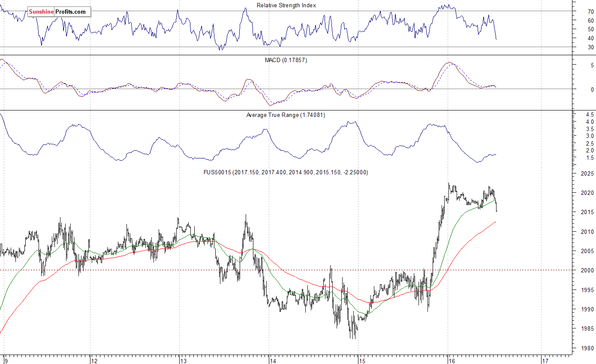Click the 2020 price scale value
This screenshot has height=364, width=596.
tap(587, 193)
